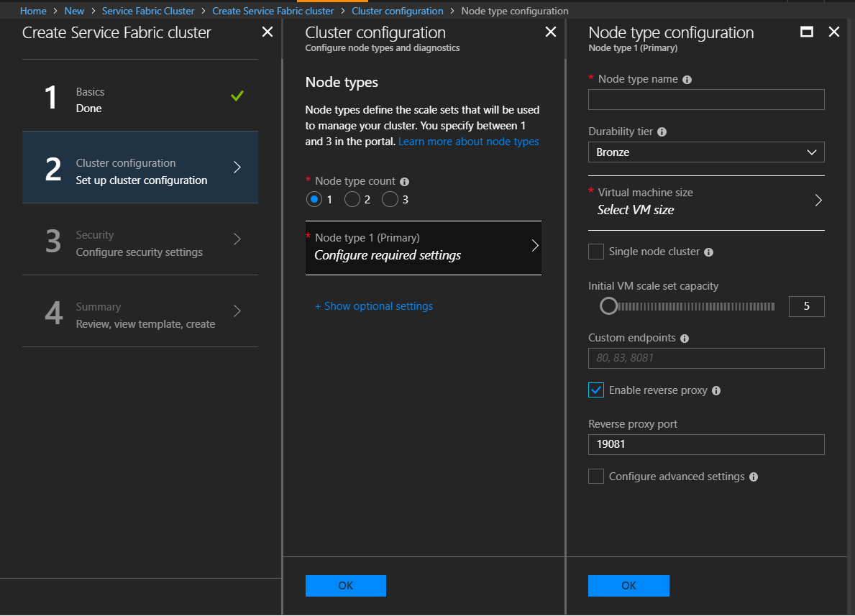The width and height of the screenshot is (855, 616).
Task: Click the Initial VM scale set capacity slider
Action: pyautogui.click(x=689, y=307)
